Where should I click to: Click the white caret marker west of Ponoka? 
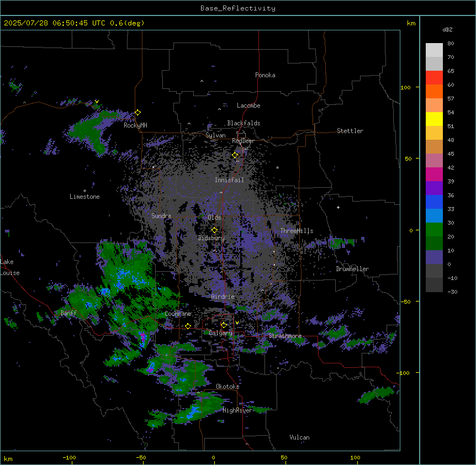(x=202, y=81)
